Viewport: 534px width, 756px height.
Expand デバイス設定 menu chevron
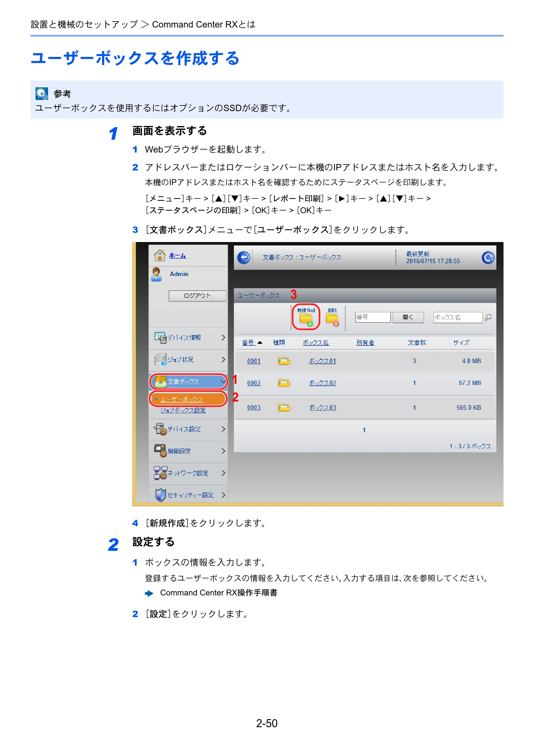[x=223, y=429]
